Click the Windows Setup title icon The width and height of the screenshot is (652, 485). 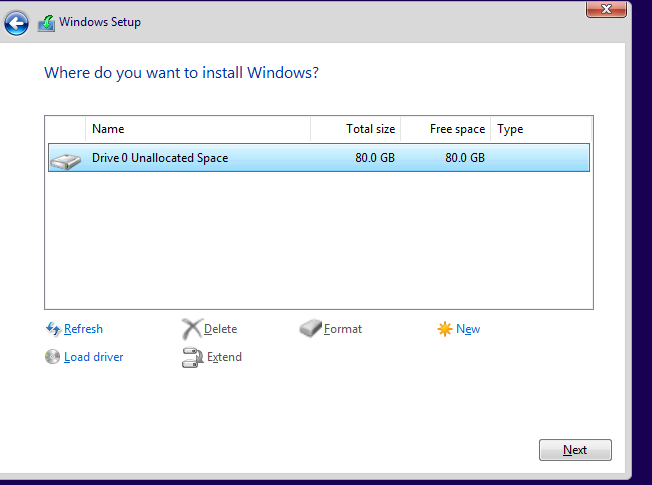tap(46, 22)
